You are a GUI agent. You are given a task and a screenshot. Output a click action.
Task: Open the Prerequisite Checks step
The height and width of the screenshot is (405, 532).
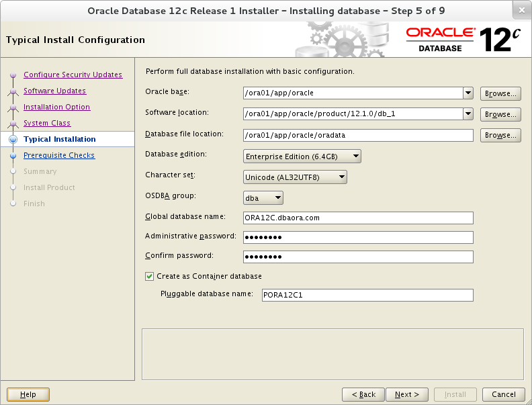(x=59, y=155)
